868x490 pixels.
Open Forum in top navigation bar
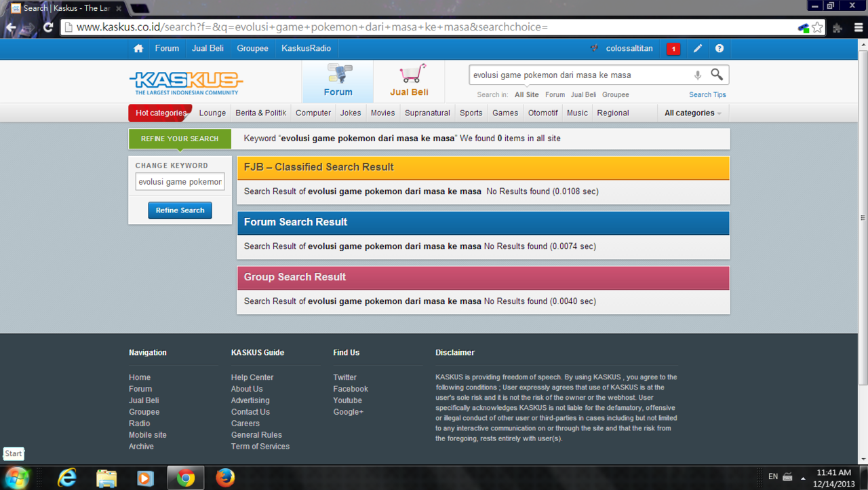(167, 49)
